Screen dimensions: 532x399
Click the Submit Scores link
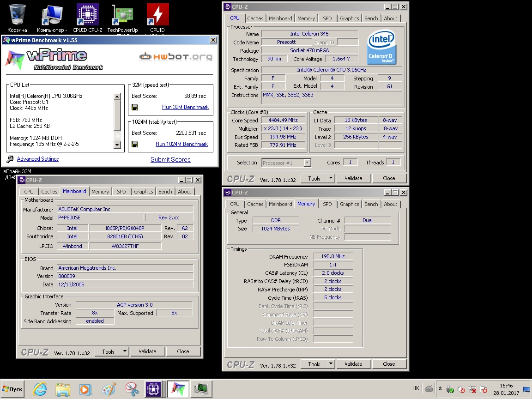(x=170, y=159)
